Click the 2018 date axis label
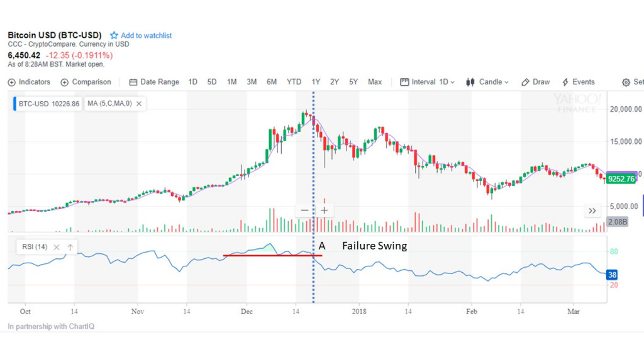Image resolution: width=644 pixels, height=362 pixels. (359, 312)
